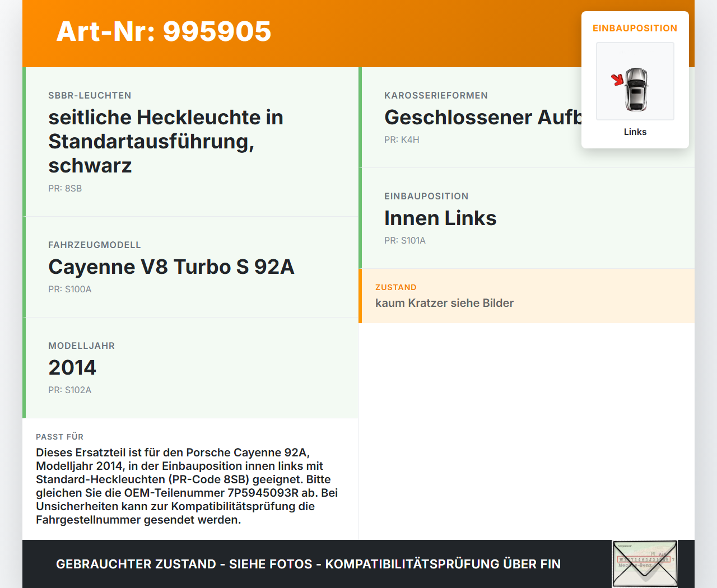Click the 'PR: S101A' code
The width and height of the screenshot is (717, 588).
click(x=405, y=240)
